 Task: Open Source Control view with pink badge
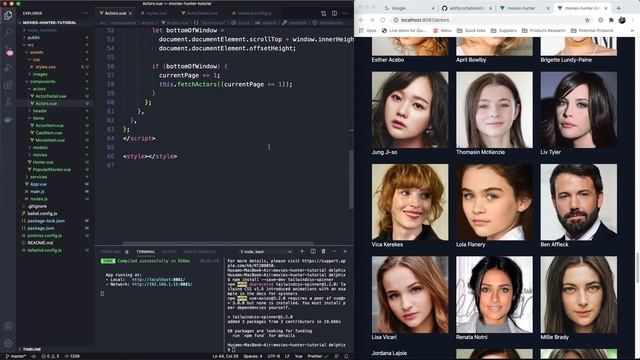(x=8, y=51)
